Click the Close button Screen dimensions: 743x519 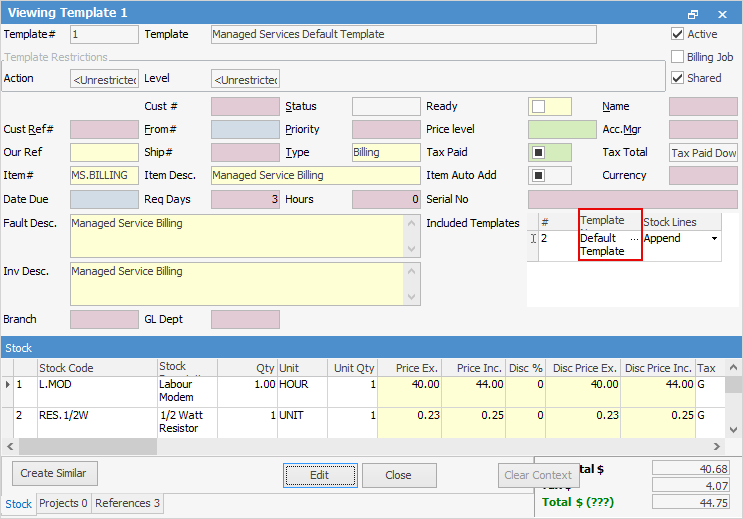click(x=399, y=475)
